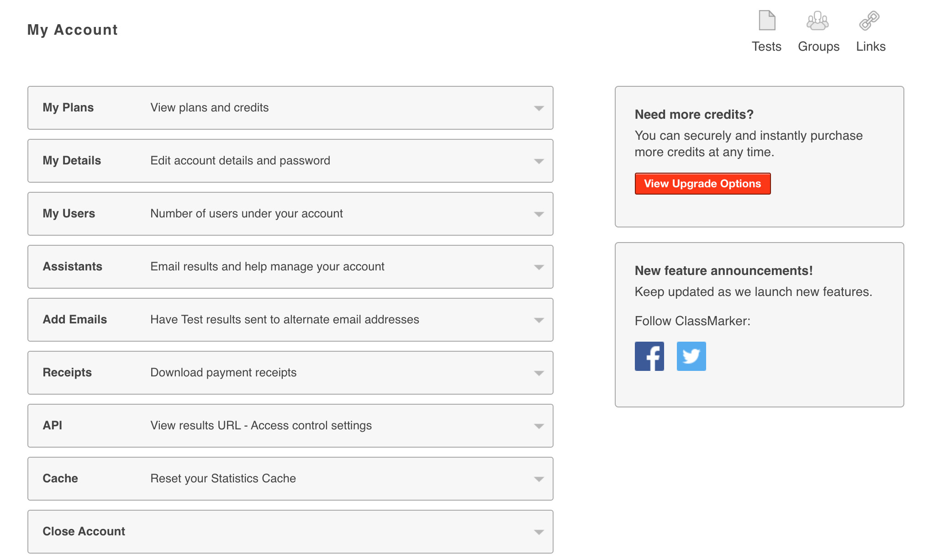Expand the Cache section arrow
The image size is (929, 560).
[x=539, y=479]
